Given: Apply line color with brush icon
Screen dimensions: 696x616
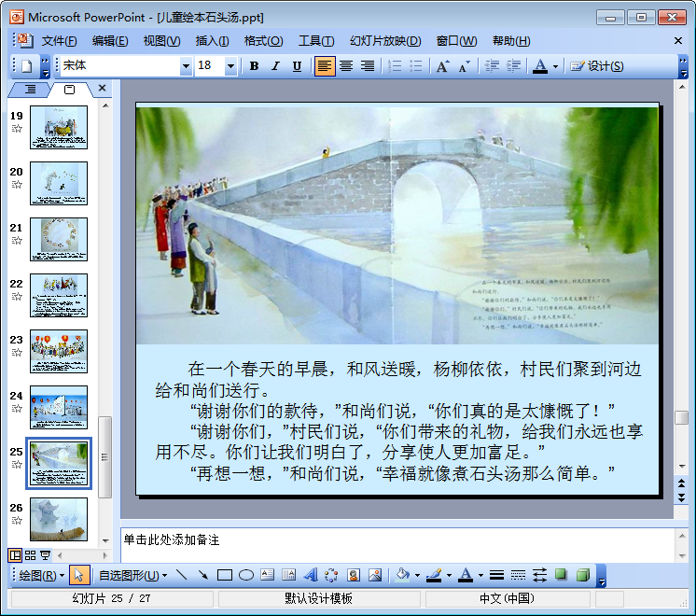Looking at the screenshot, I should [434, 575].
